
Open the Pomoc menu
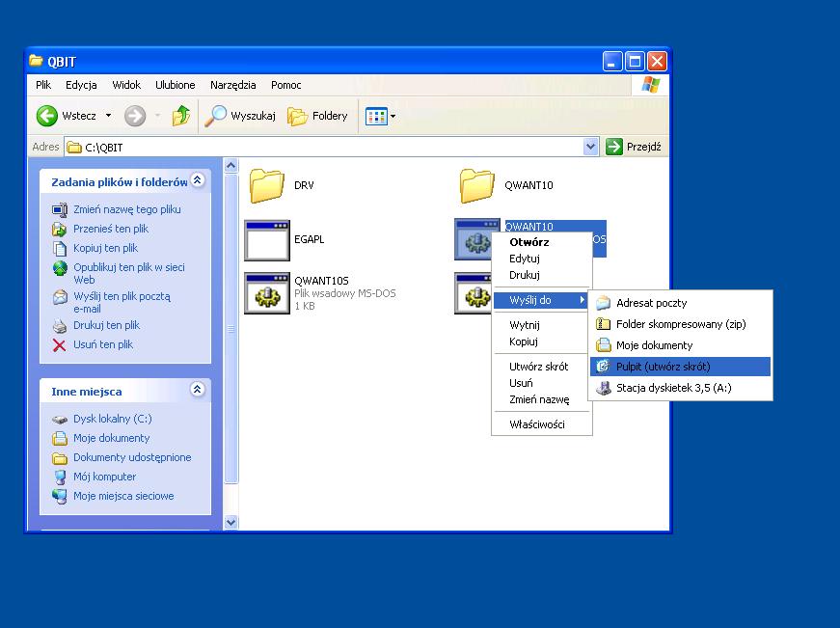coord(286,85)
